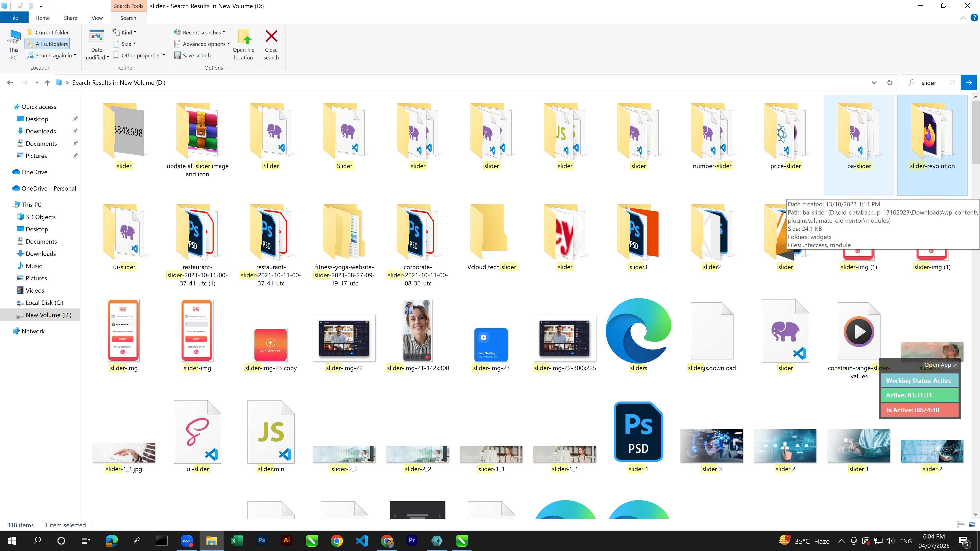980x551 pixels.
Task: Open Excel from the taskbar
Action: click(x=236, y=540)
